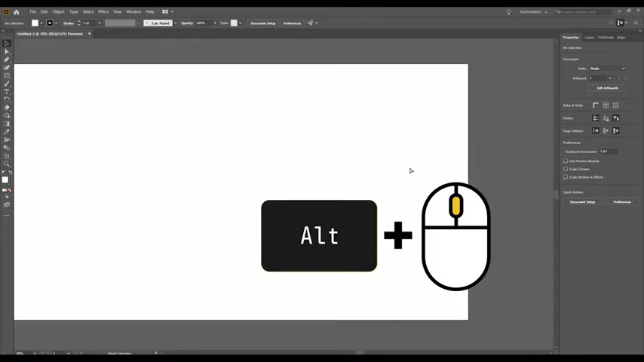Open the File menu
This screenshot has width=644, height=362.
33,12
